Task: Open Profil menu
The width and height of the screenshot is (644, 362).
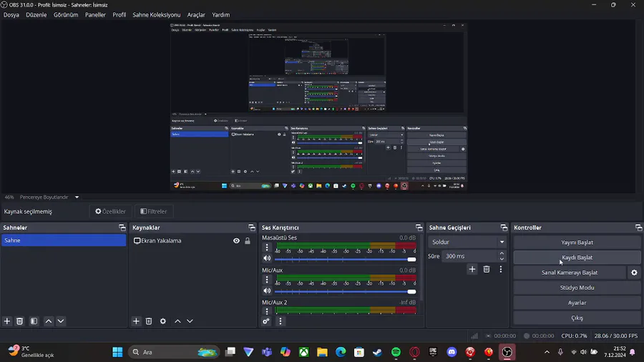Action: coord(119,15)
